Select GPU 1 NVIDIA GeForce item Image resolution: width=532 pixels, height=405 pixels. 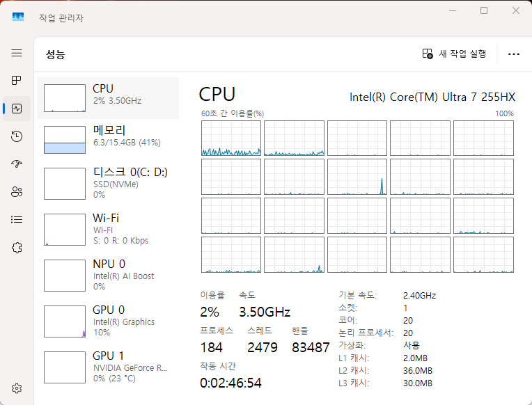(108, 367)
